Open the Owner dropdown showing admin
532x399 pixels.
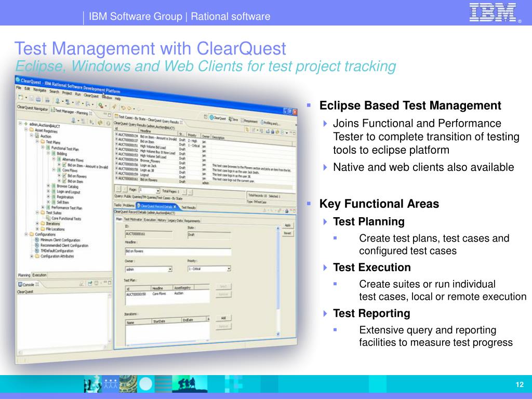point(170,269)
